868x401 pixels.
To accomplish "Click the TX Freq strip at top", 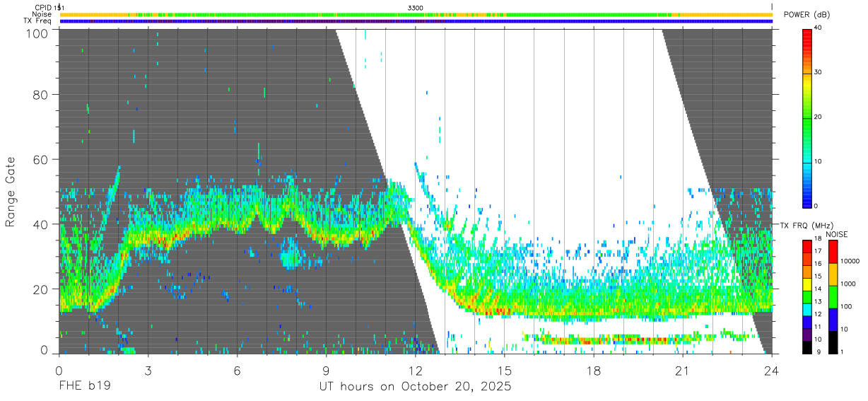I will (416, 21).
